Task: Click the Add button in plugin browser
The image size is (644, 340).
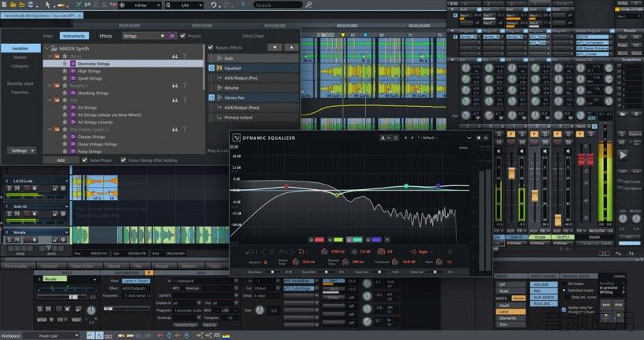Action: (60, 160)
